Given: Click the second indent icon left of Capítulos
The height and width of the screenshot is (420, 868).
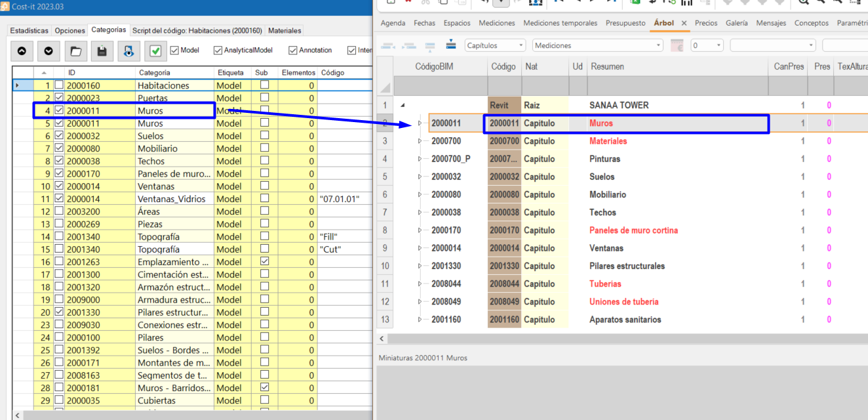Looking at the screenshot, I should 409,45.
